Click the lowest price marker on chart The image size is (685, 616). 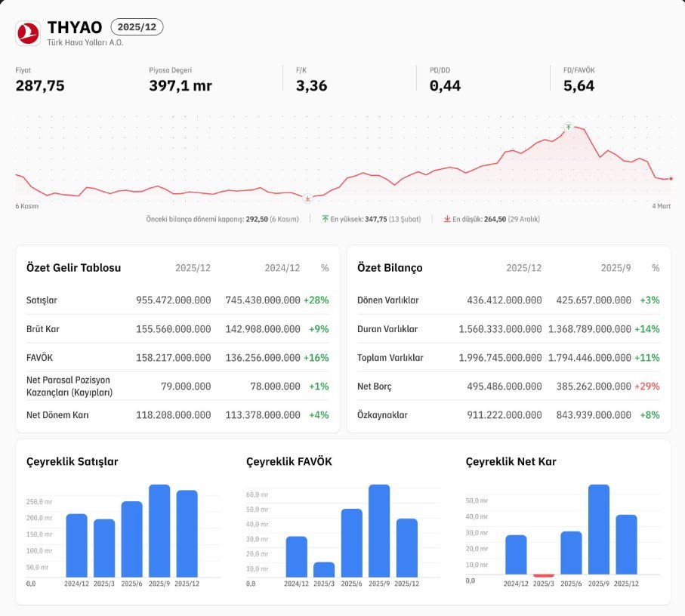pos(307,199)
